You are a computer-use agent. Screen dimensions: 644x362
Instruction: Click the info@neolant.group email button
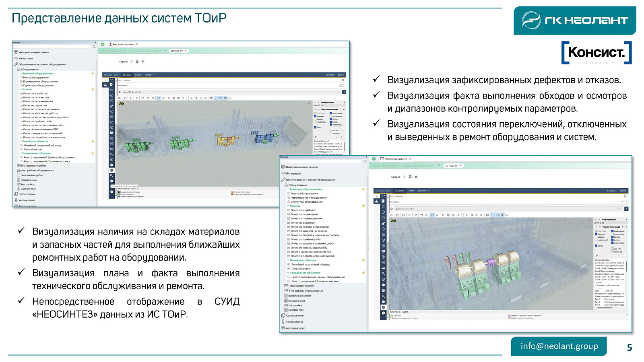(559, 346)
